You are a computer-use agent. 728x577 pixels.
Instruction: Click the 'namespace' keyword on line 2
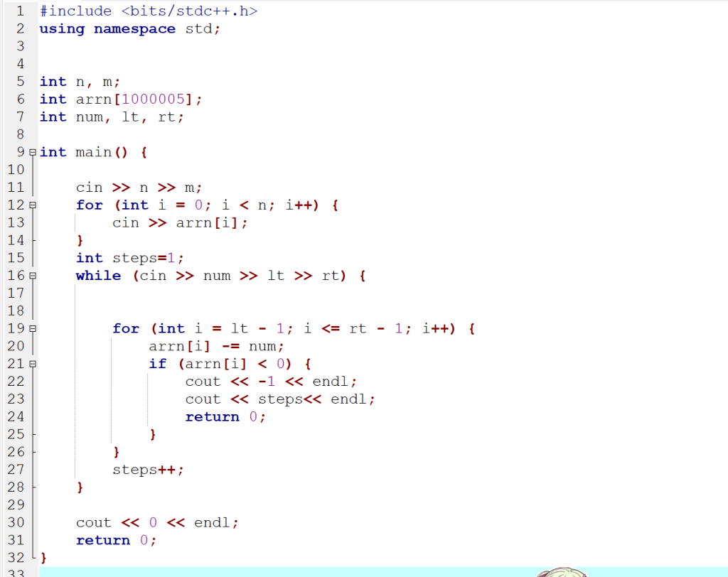point(134,29)
